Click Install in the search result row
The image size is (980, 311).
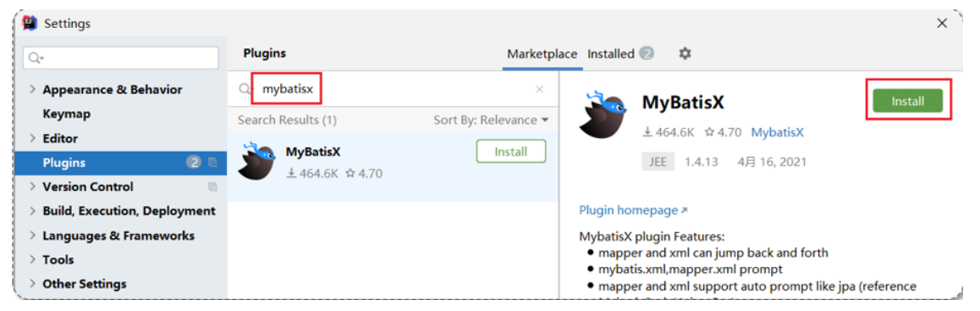(510, 152)
